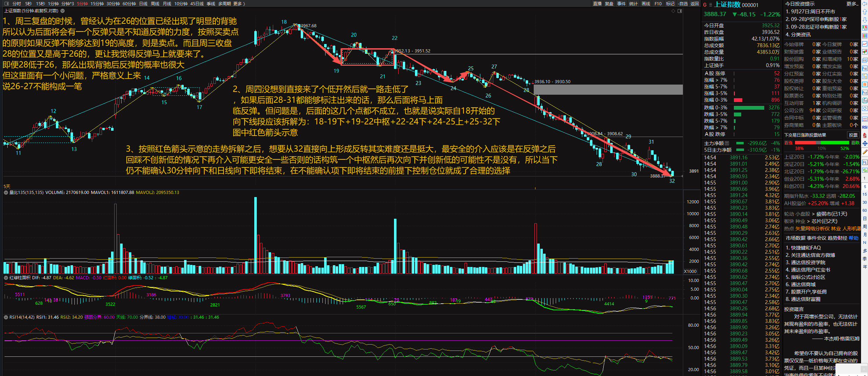Expand 轮动 小盘股 > 疲弱市 entry
The image size is (868, 376).
pos(816,214)
